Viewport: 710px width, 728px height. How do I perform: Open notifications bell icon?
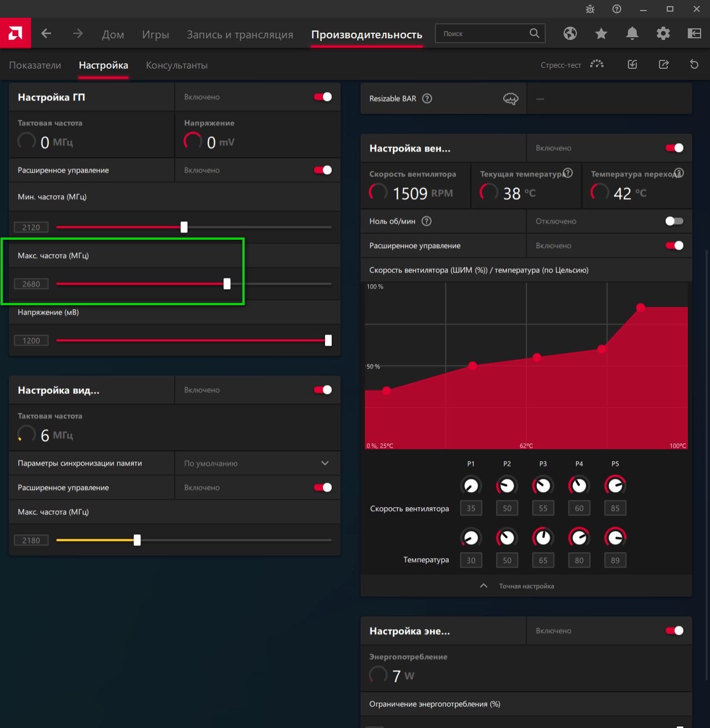(632, 33)
